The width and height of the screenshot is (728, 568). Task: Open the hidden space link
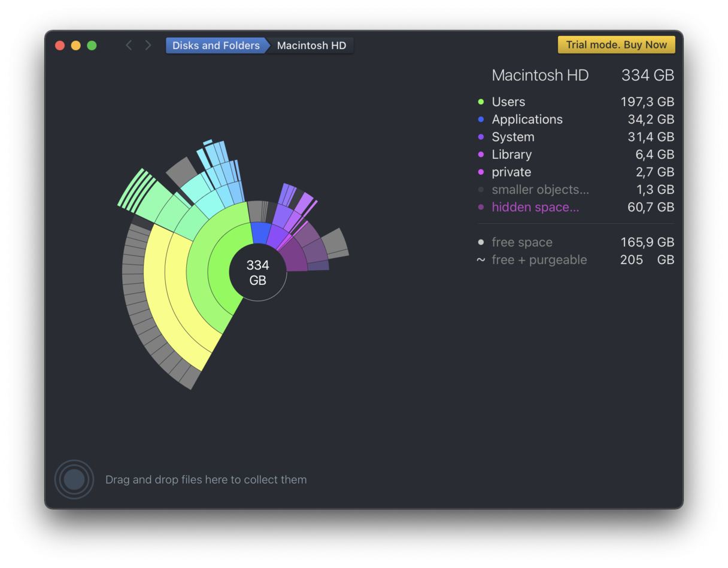(x=535, y=207)
